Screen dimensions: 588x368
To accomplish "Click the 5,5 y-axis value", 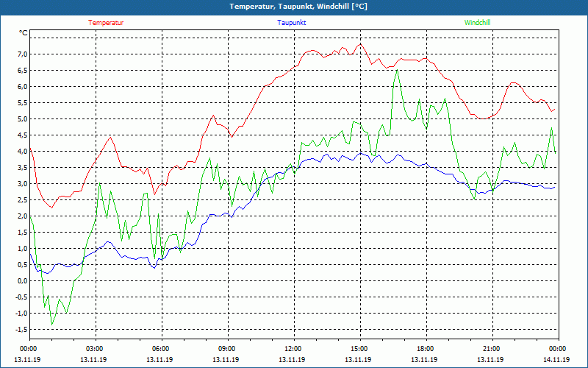I will point(23,102).
